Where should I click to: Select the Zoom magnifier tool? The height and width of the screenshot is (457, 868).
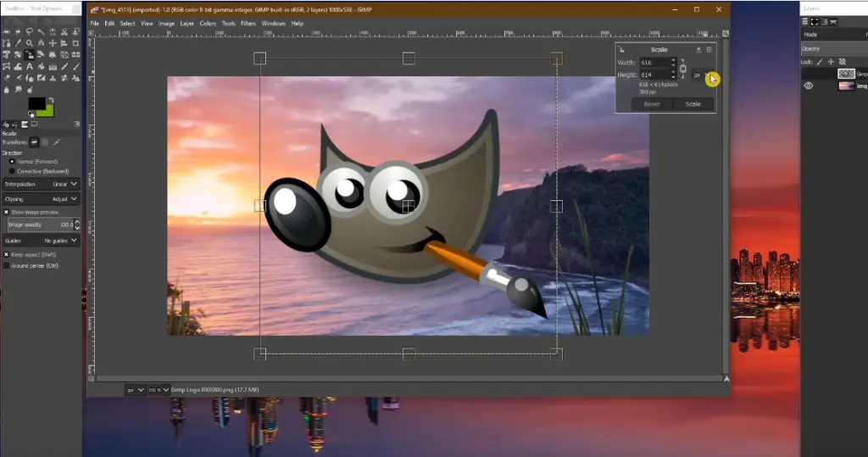[30, 43]
